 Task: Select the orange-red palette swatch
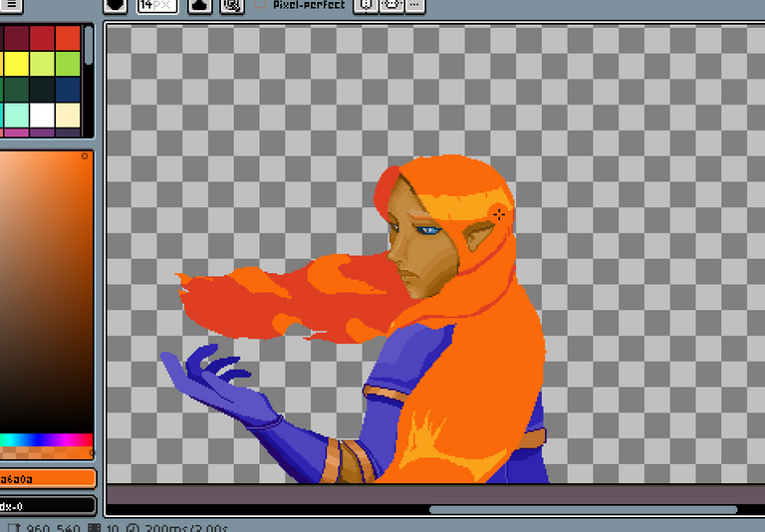tap(68, 38)
